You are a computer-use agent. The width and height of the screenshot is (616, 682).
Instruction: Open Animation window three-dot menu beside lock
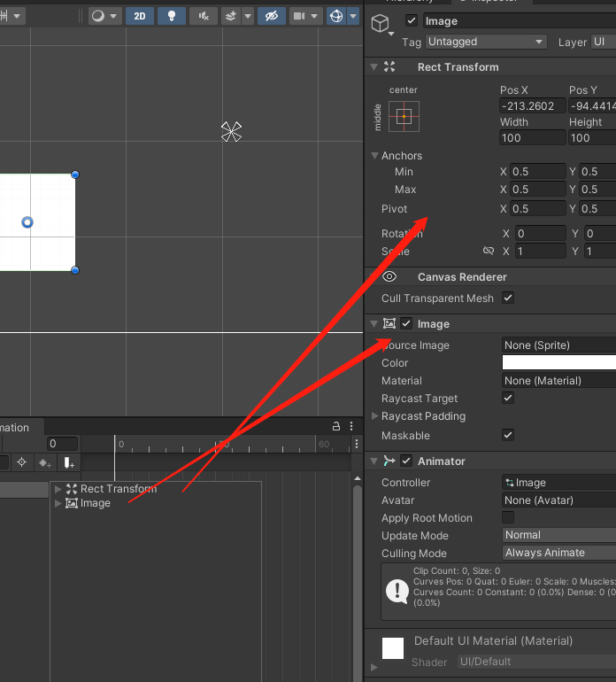click(x=351, y=426)
